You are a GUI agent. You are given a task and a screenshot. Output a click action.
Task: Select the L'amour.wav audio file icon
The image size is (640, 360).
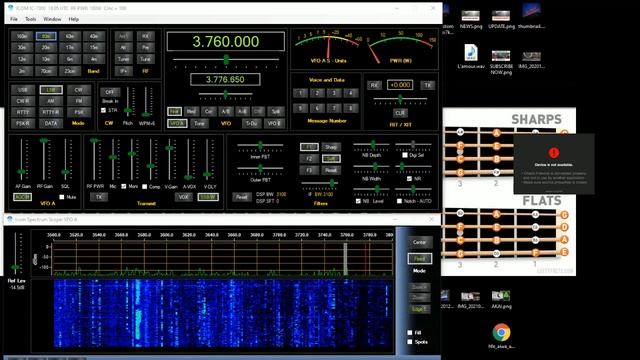[x=471, y=57]
